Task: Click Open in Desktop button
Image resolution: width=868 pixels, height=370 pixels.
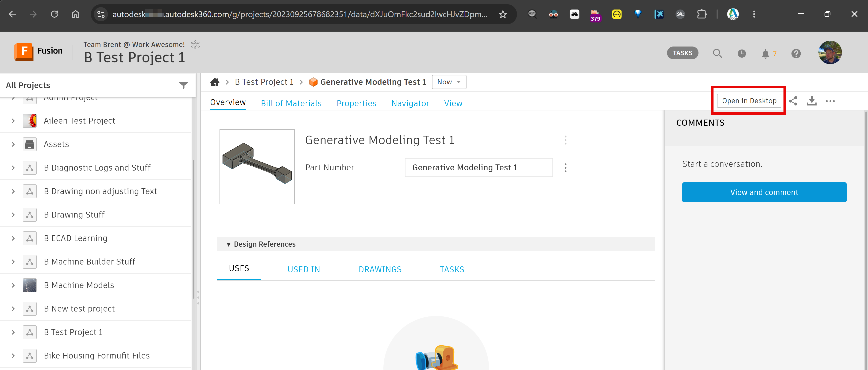Action: click(x=749, y=101)
